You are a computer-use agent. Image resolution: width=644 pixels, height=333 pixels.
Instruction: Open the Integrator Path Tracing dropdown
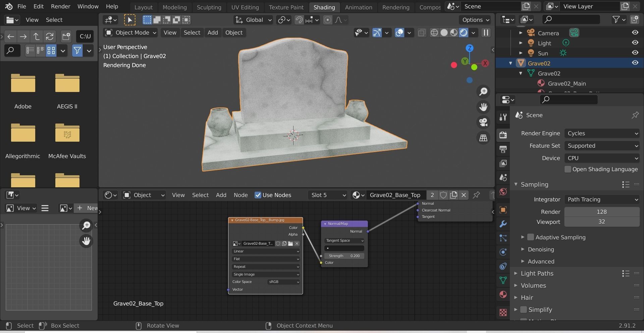pyautogui.click(x=602, y=199)
